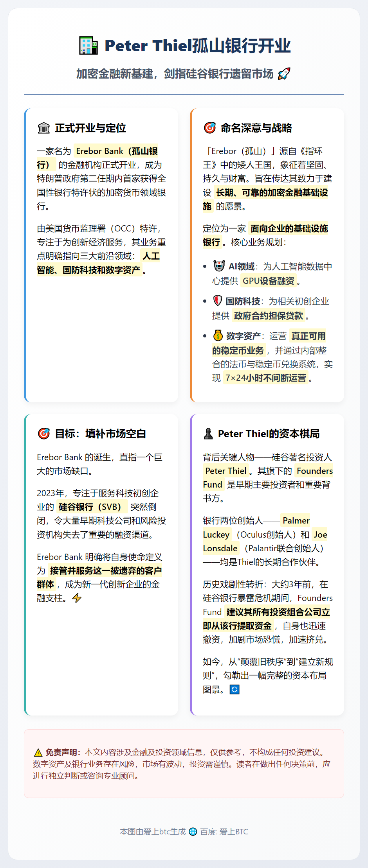This screenshot has width=368, height=868.
Task: Click the money bag icon beside 数字资产
Action: [218, 335]
